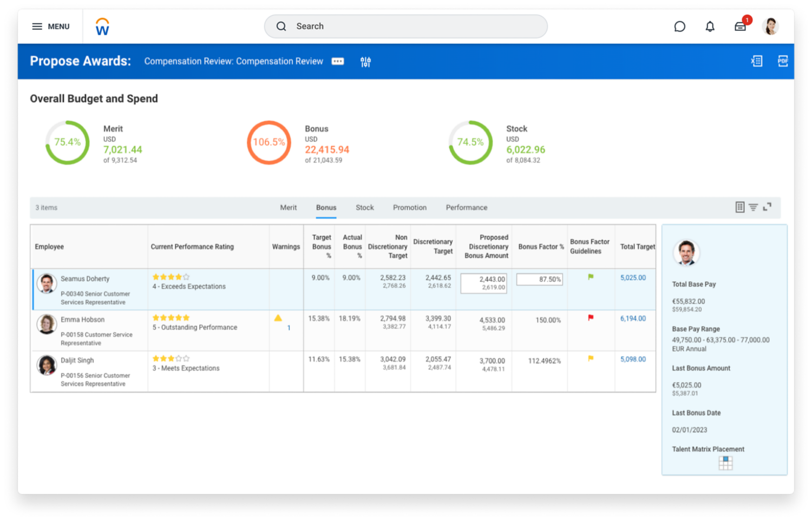Open the notifications bell icon

tap(710, 27)
